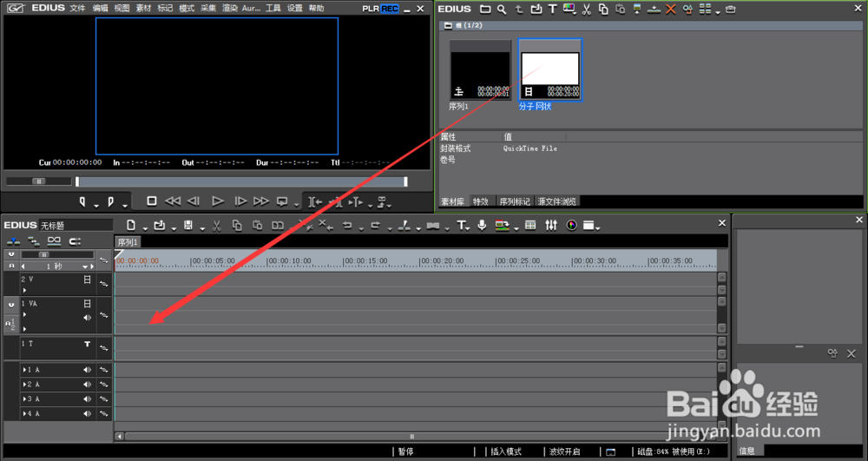Save project with floppy disk icon
Screen dimensions: 868x461
coord(188,225)
